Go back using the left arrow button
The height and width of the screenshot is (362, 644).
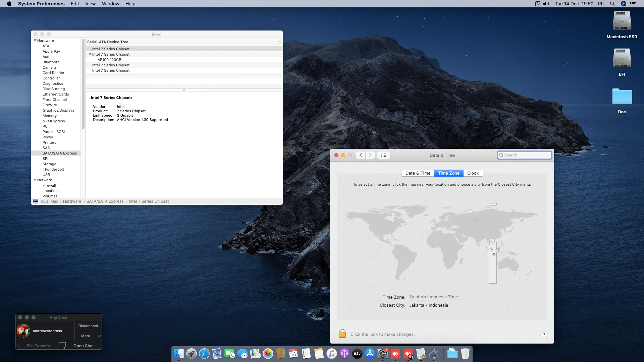361,155
